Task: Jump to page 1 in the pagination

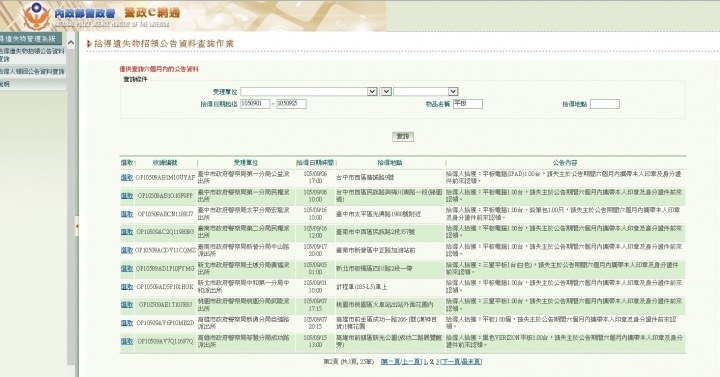Action: coord(425,362)
